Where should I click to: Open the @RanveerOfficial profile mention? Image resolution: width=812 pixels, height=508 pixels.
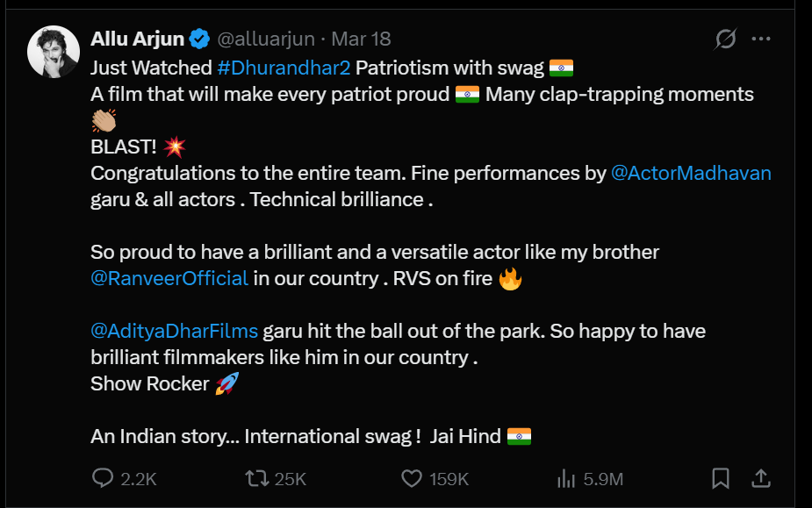pos(169,278)
